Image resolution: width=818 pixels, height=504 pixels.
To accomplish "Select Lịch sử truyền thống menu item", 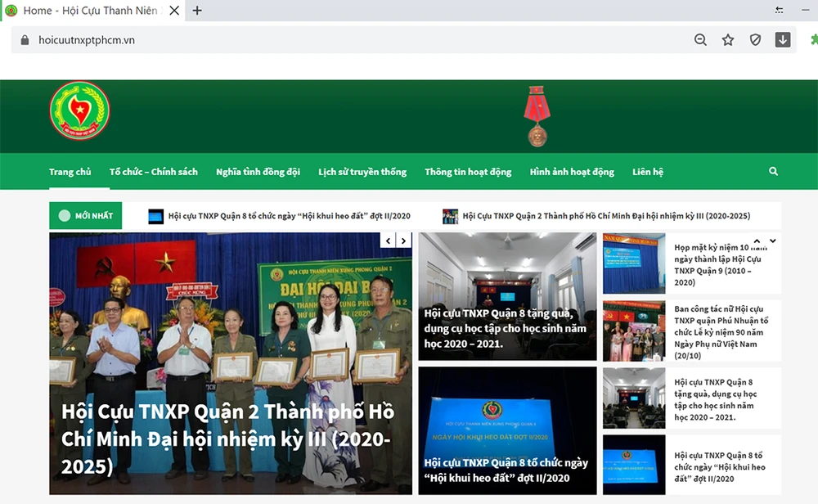I will pyautogui.click(x=362, y=172).
